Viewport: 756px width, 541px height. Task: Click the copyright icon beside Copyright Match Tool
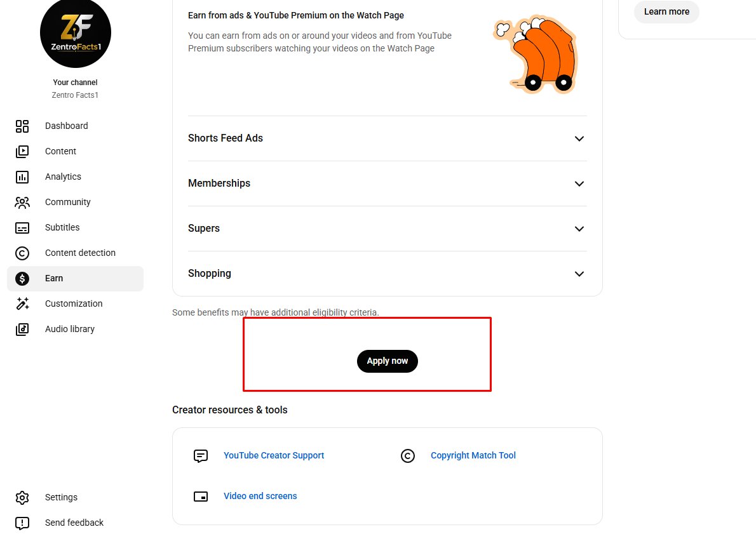[408, 456]
